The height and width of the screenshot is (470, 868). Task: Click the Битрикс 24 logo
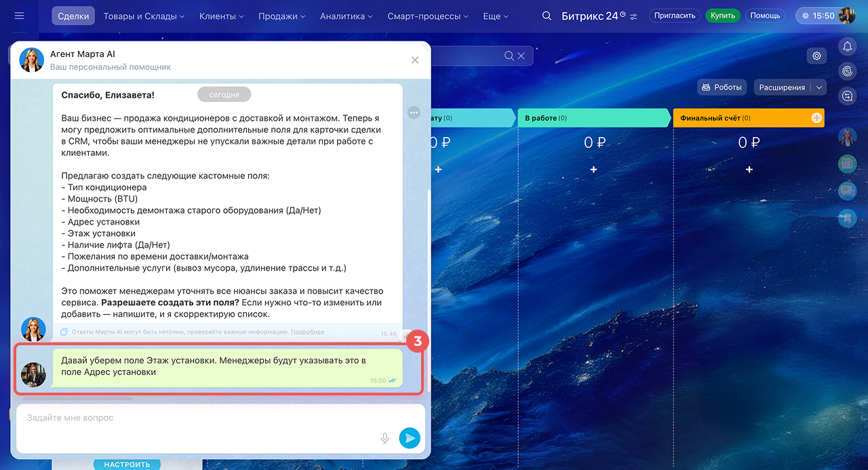[x=589, y=16]
